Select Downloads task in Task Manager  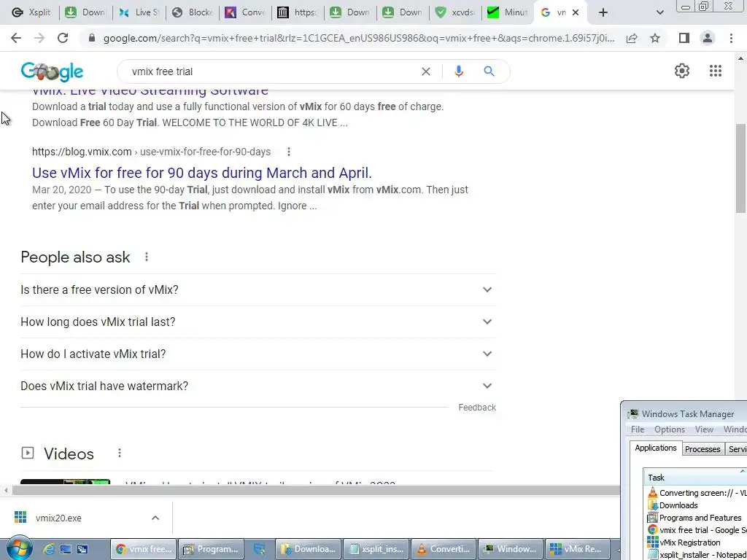[697, 505]
